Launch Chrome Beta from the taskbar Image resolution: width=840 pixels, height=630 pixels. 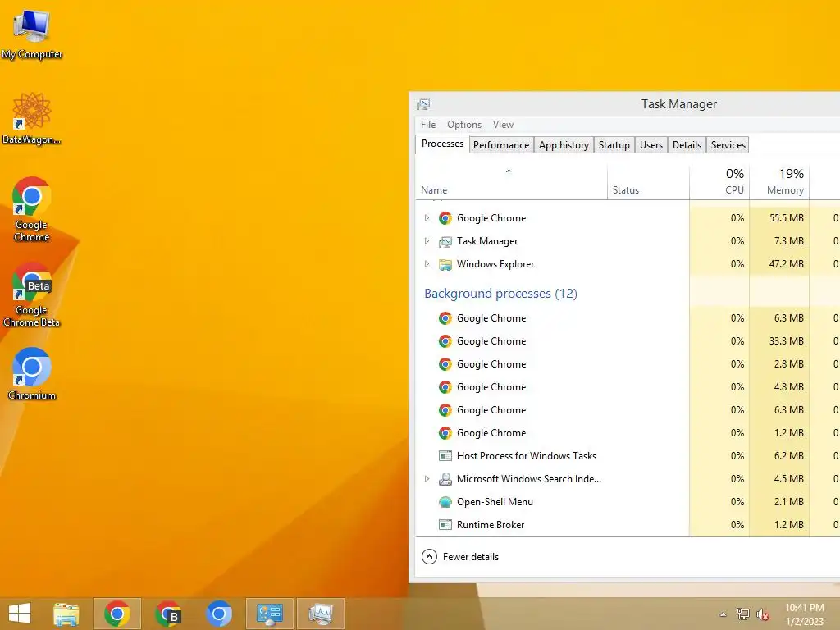(x=167, y=614)
